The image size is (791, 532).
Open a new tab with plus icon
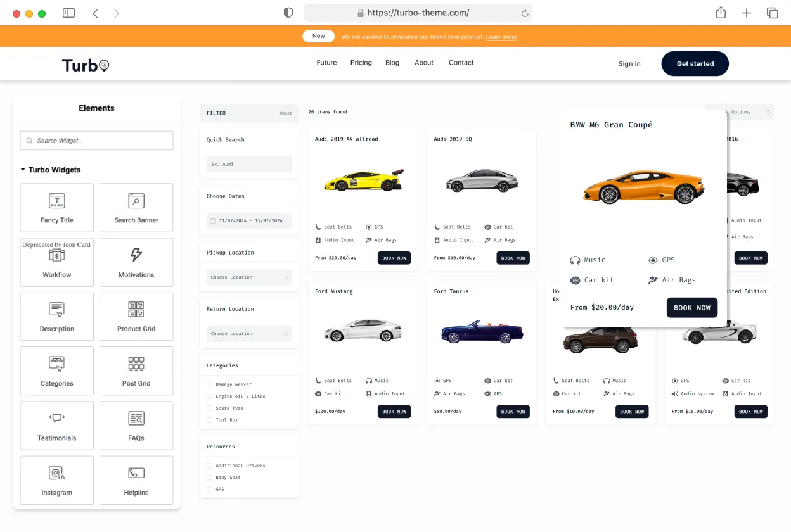pyautogui.click(x=747, y=13)
